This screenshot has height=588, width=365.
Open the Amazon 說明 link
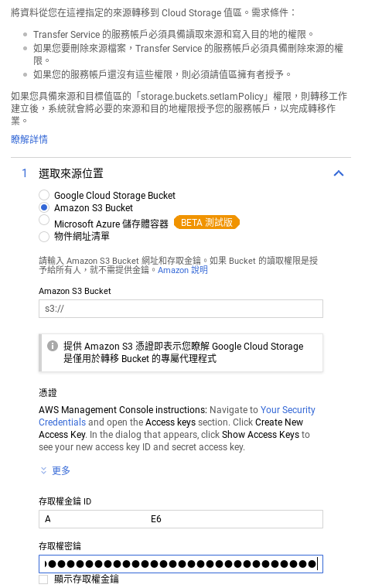(x=182, y=270)
